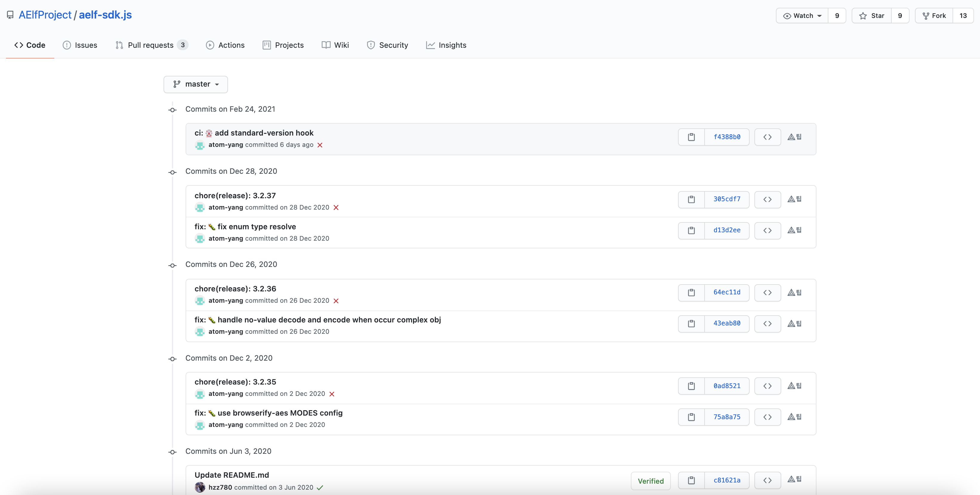The image size is (980, 495).
Task: Go to AElfProject organization page
Action: [45, 15]
